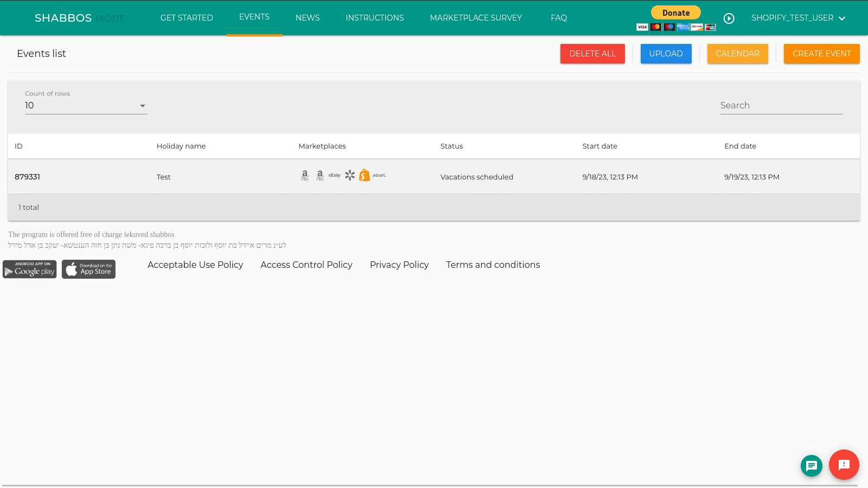This screenshot has width=868, height=488.
Task: Click the first Amazon FBA icon
Action: [x=305, y=175]
